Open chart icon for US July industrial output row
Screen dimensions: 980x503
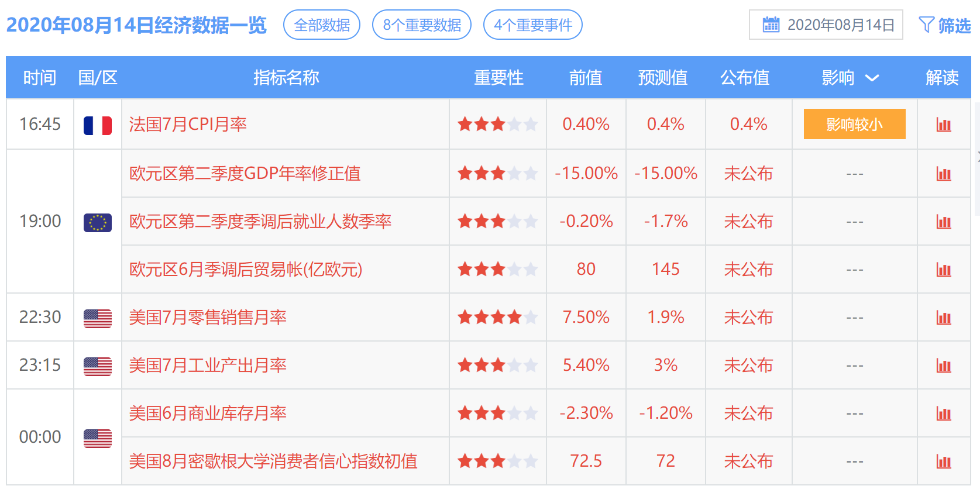(x=944, y=366)
